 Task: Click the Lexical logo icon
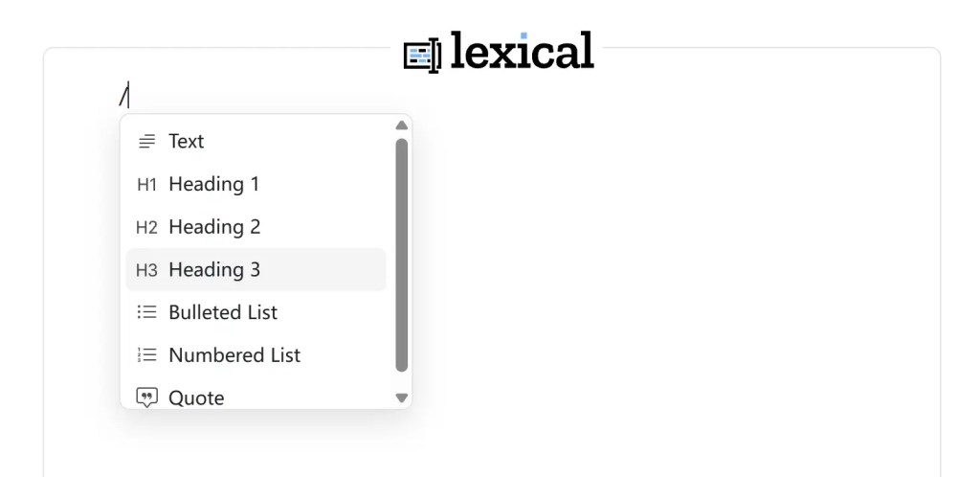coord(422,55)
